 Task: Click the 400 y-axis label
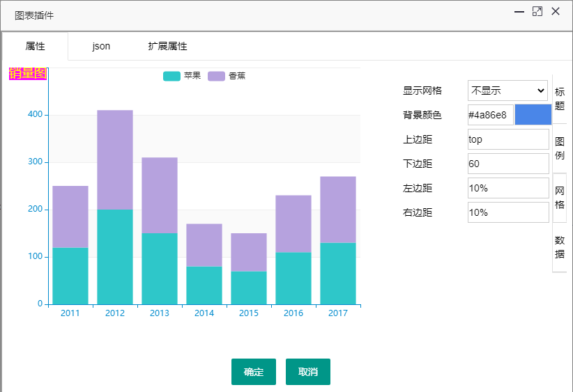point(36,114)
